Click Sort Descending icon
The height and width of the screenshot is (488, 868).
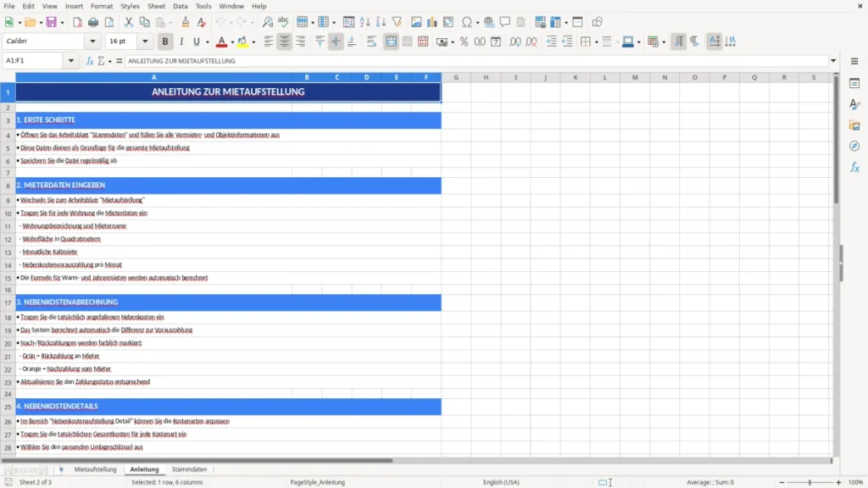click(x=381, y=22)
